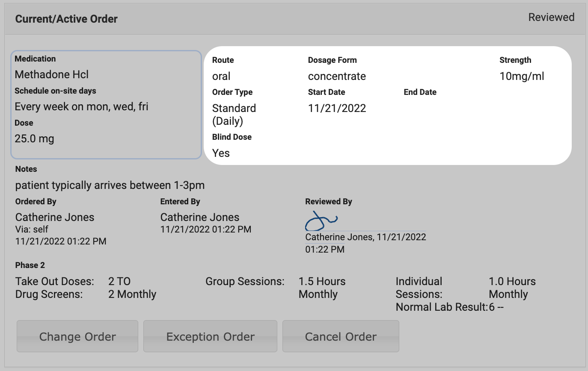Click the Change Order button
The height and width of the screenshot is (371, 588).
77,336
